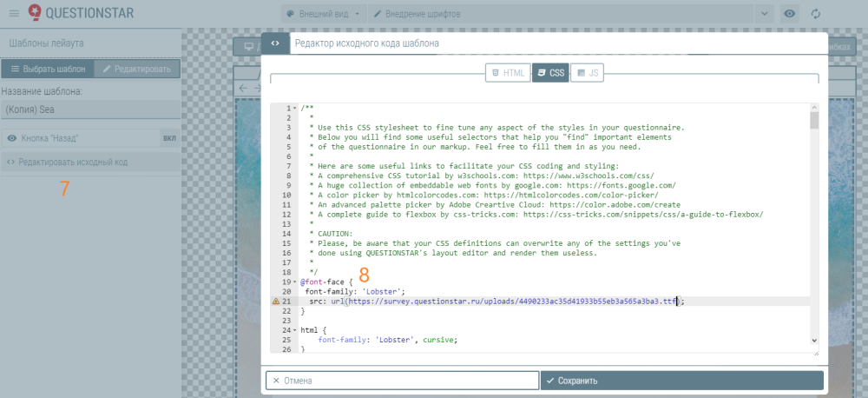Viewport: 868px width, 398px height.
Task: Switch to the HTML tab
Action: [508, 73]
